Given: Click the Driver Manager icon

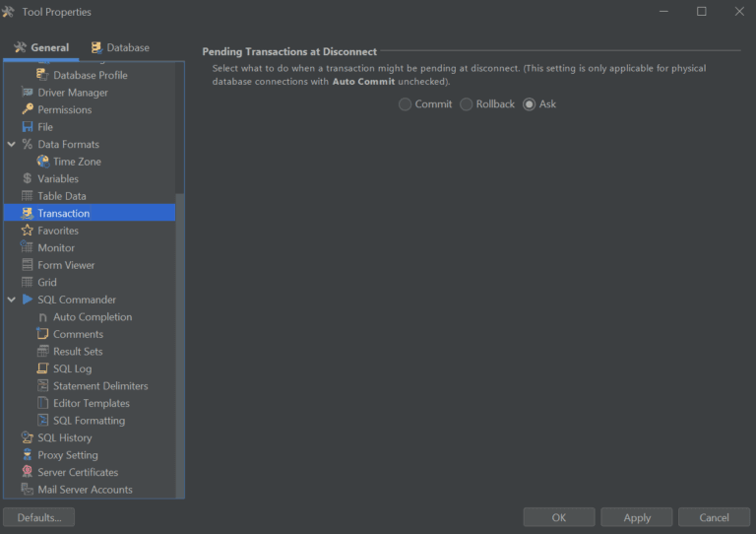Looking at the screenshot, I should click(x=28, y=93).
